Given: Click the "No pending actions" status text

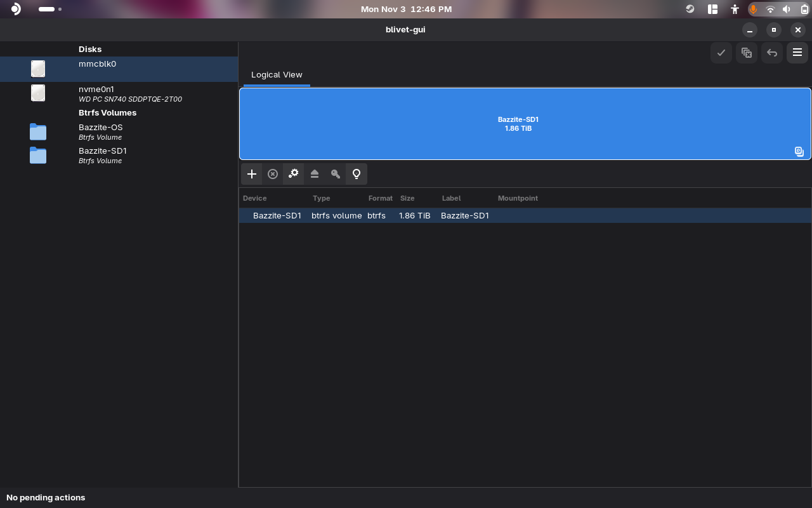Looking at the screenshot, I should pos(46,498).
